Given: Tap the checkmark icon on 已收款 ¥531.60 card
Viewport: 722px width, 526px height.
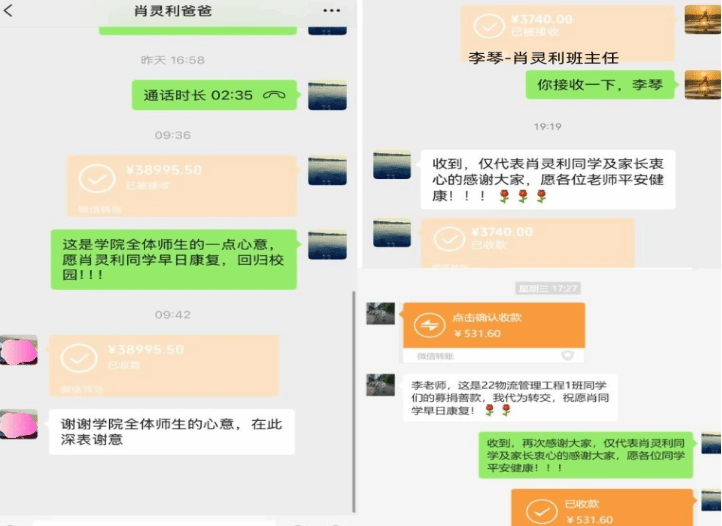Looking at the screenshot, I should click(x=542, y=512).
